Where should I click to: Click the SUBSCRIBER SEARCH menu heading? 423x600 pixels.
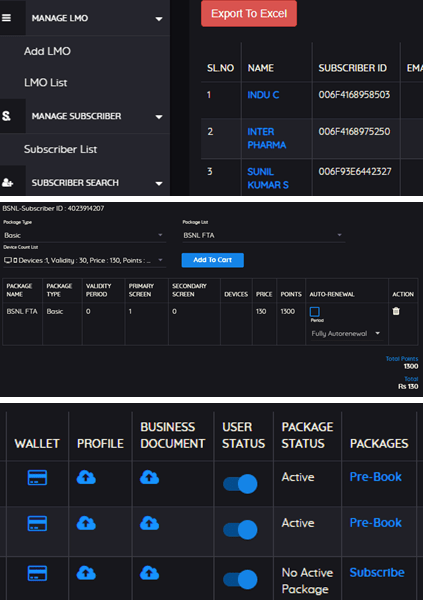pyautogui.click(x=75, y=183)
